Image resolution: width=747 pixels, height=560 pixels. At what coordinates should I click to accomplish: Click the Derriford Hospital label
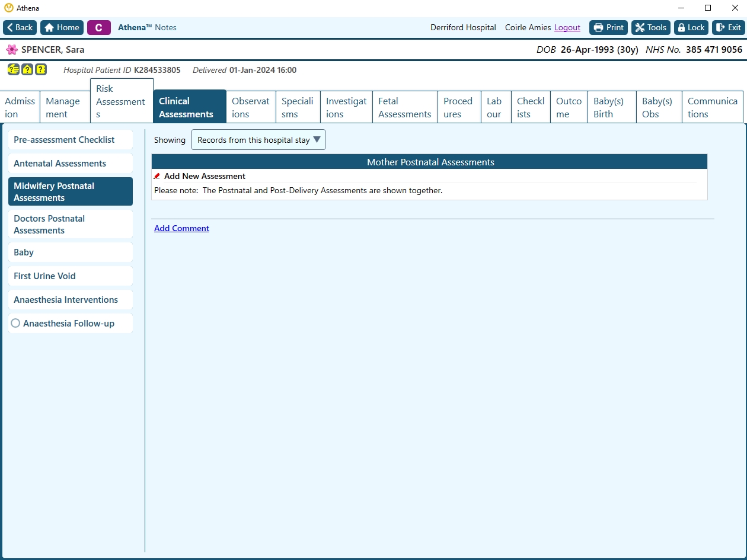(x=463, y=27)
